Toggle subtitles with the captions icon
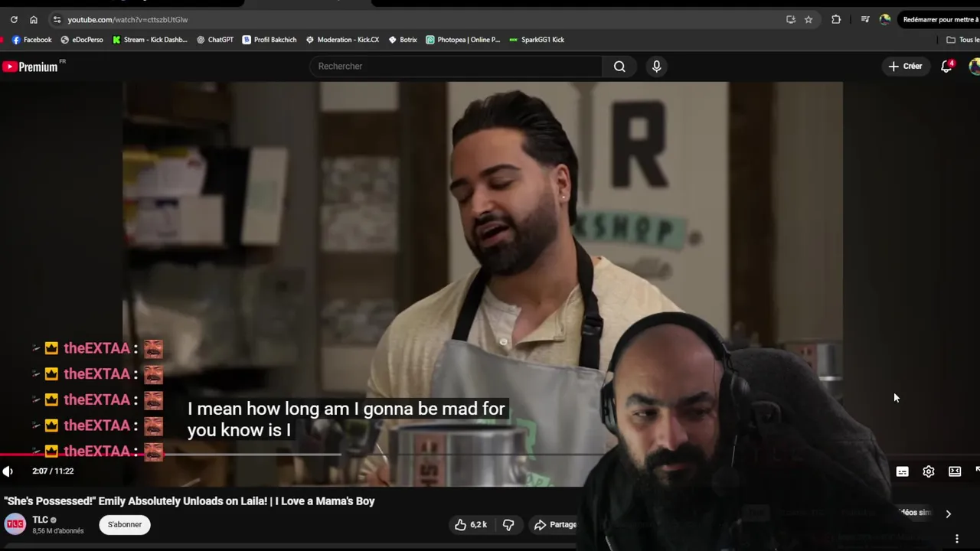The height and width of the screenshot is (551, 980). 903,471
